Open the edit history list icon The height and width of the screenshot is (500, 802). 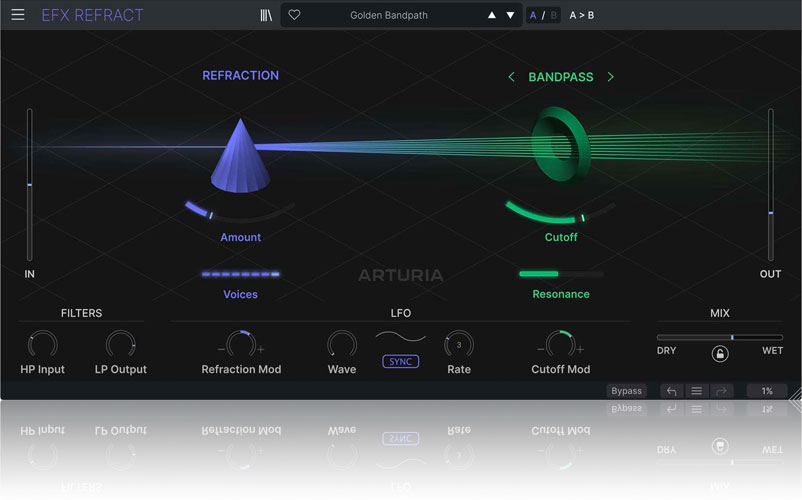point(697,391)
